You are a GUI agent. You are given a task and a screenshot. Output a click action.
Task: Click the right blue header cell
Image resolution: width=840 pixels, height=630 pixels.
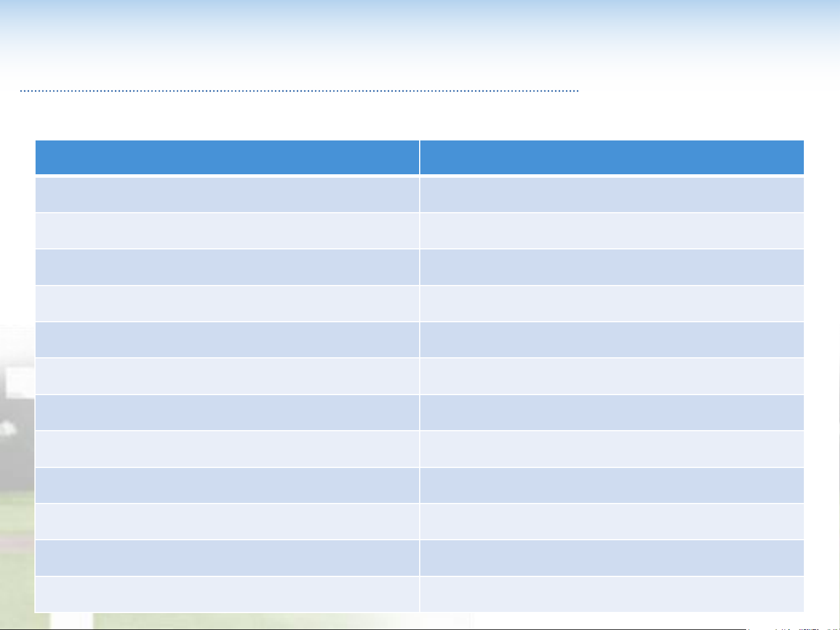coord(611,157)
